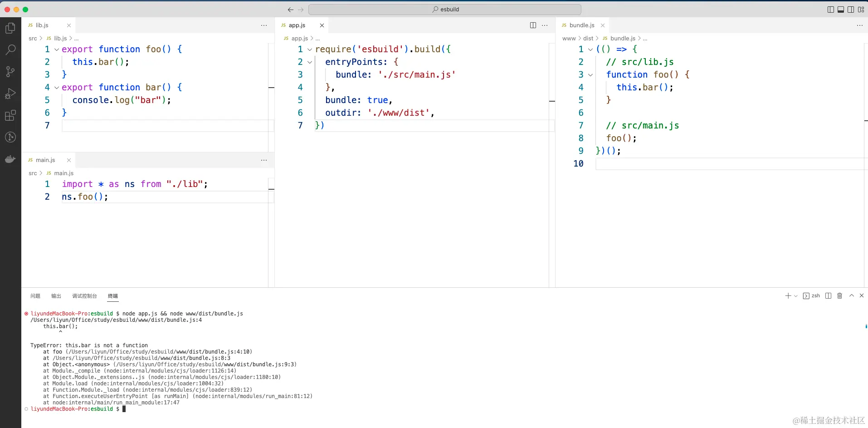Toggle the primary side bar layout
868x428 pixels.
tap(830, 10)
